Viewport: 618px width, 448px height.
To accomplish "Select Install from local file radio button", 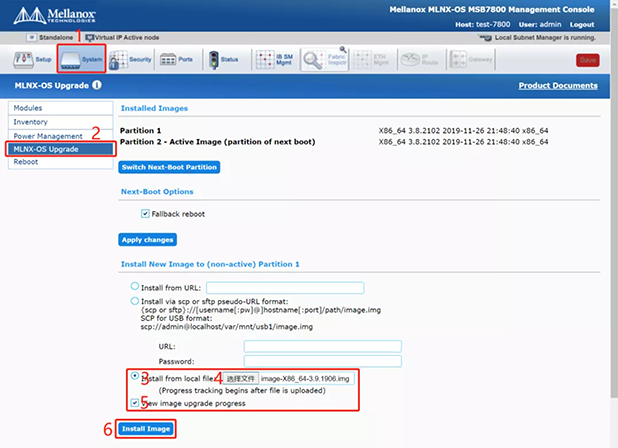I will (135, 376).
